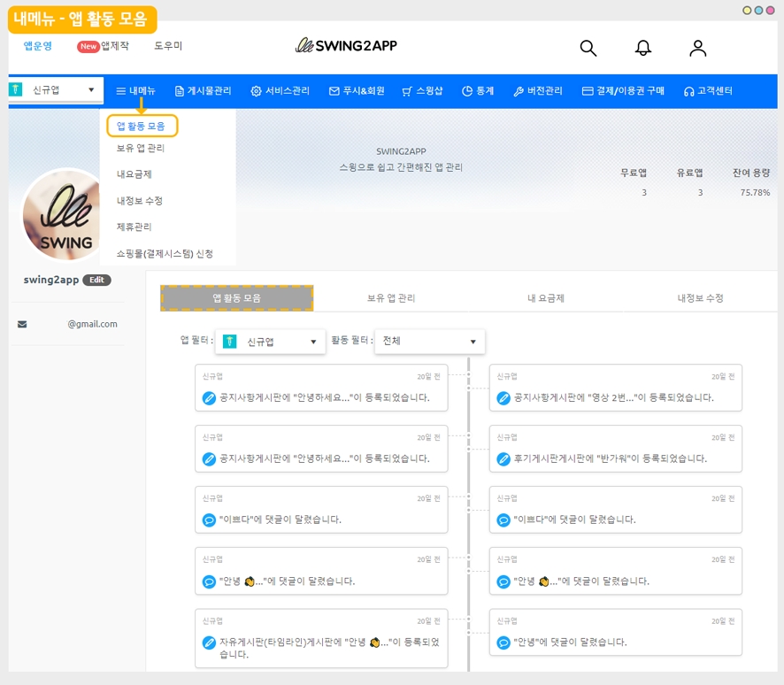Select 앱 활동 모음 in dropdown menu
This screenshot has height=685, width=784.
pos(142,126)
